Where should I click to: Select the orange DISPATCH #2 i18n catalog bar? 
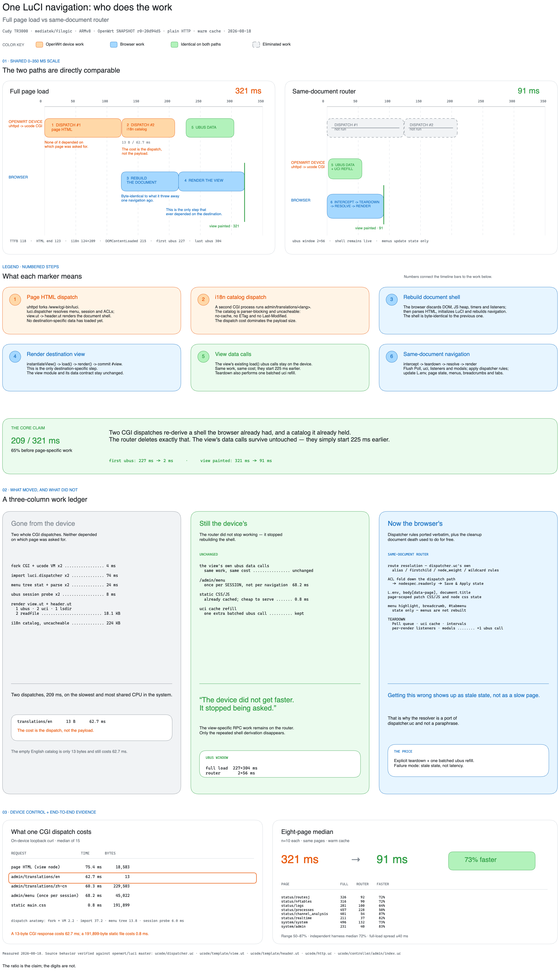tap(148, 128)
